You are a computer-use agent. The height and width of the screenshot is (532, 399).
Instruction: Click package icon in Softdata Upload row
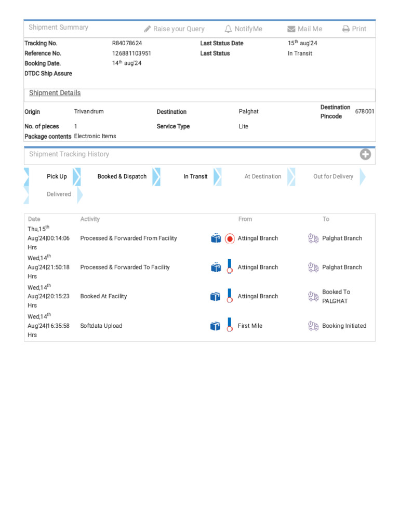216,326
